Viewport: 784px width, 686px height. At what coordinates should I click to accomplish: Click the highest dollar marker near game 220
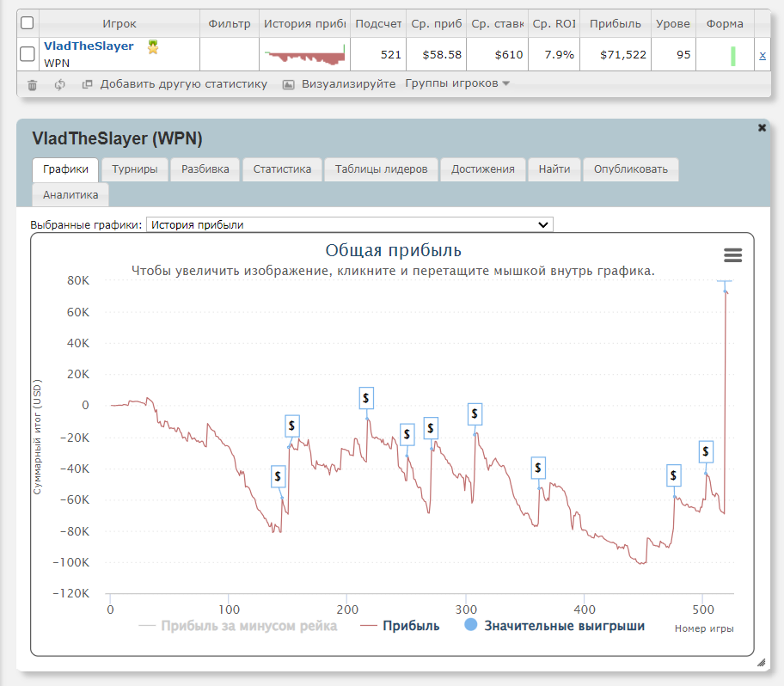click(x=366, y=398)
